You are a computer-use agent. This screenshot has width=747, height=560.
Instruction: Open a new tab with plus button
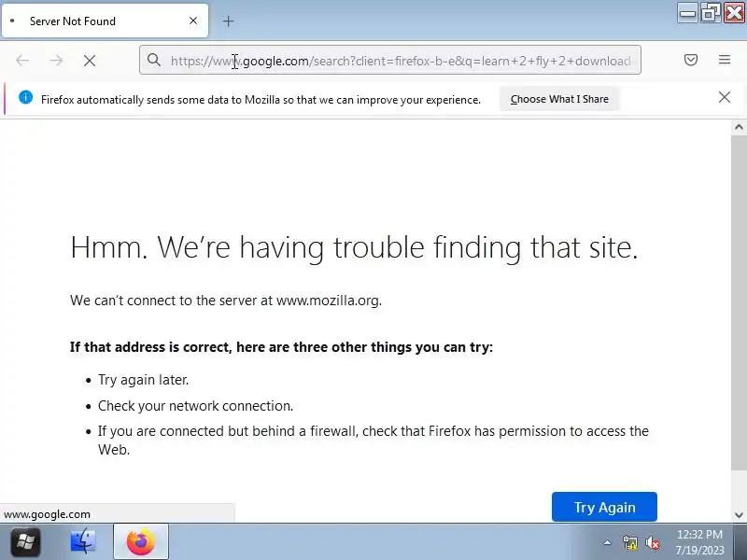228,21
